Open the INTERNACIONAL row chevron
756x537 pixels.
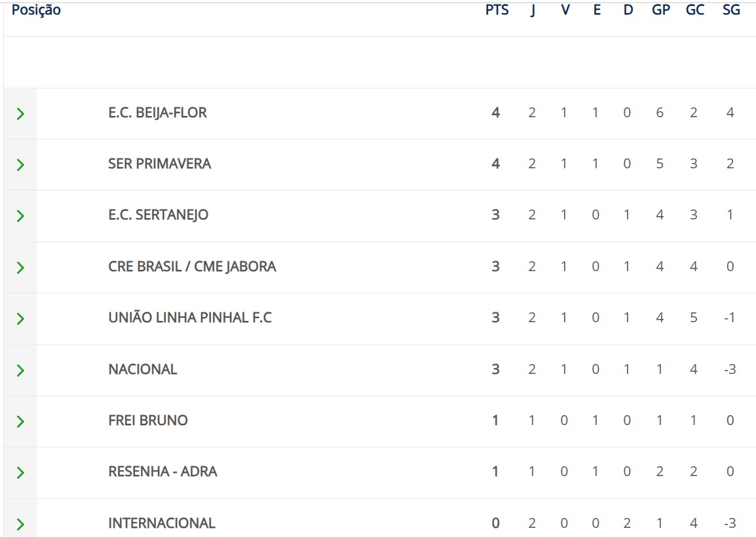(x=20, y=524)
